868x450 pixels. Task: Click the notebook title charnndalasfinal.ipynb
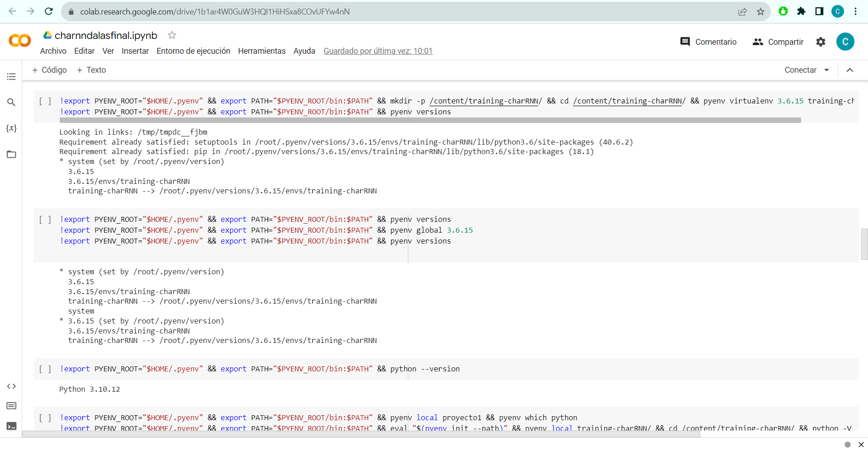point(106,35)
